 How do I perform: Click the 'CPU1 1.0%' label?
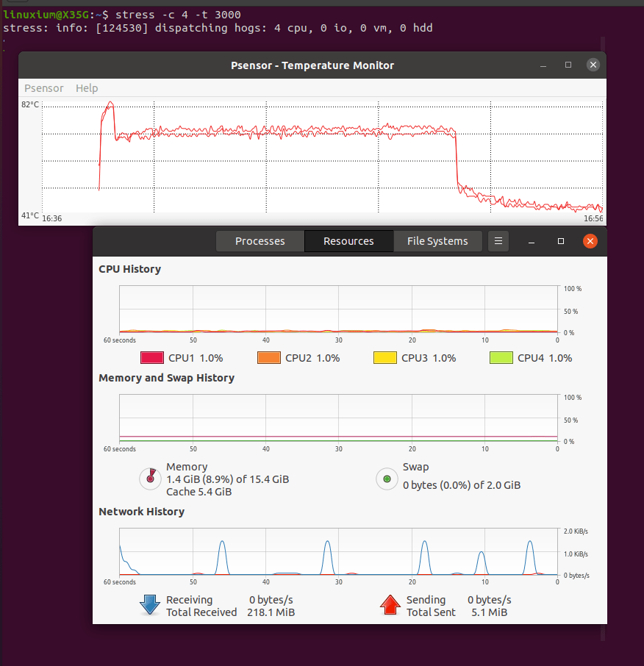point(196,358)
